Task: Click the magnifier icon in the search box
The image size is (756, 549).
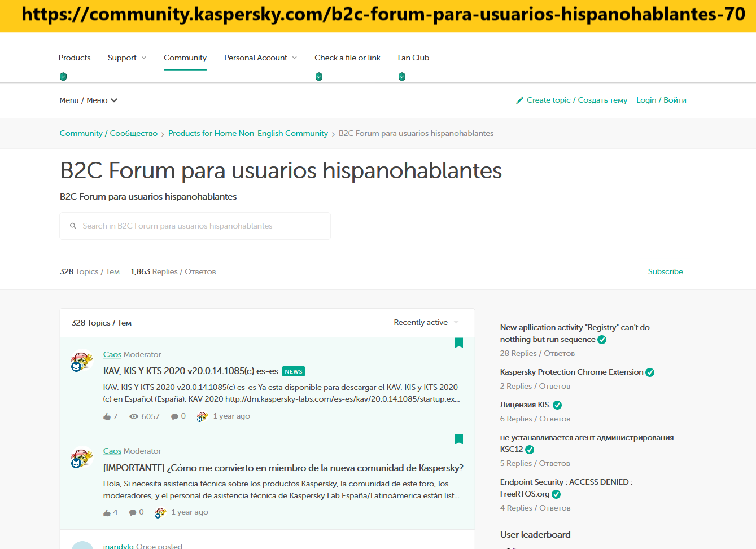Action: click(x=73, y=226)
